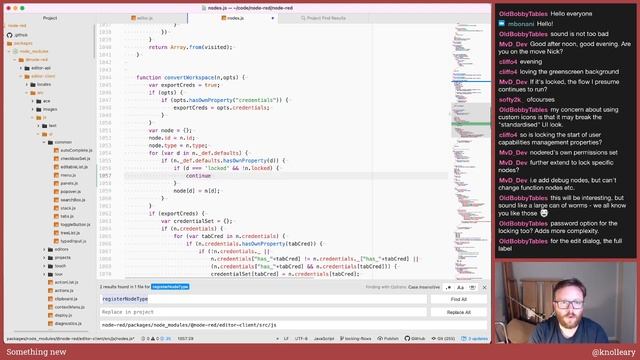Click the Git (255) eye icon
The height and width of the screenshot is (360, 640).
(433, 338)
